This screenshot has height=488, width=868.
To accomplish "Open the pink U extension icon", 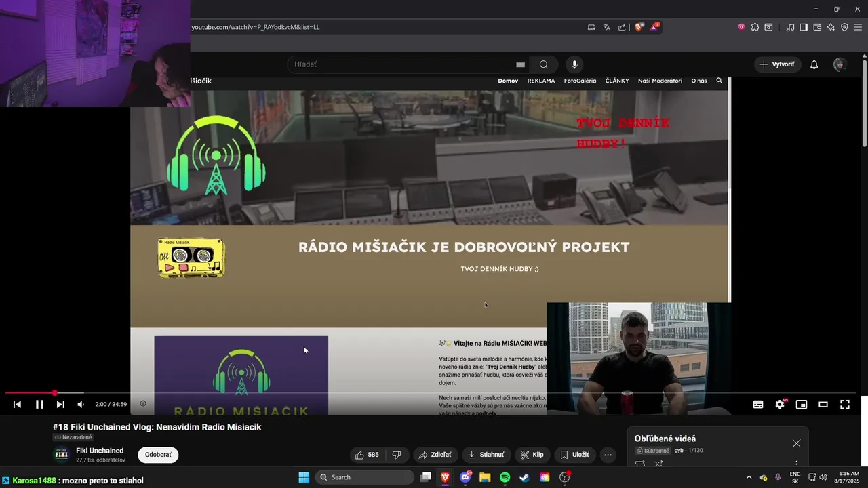I will [x=741, y=27].
